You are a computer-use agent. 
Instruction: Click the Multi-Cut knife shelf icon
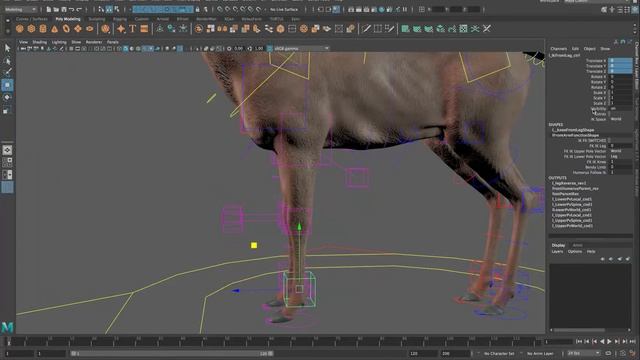(366, 29)
